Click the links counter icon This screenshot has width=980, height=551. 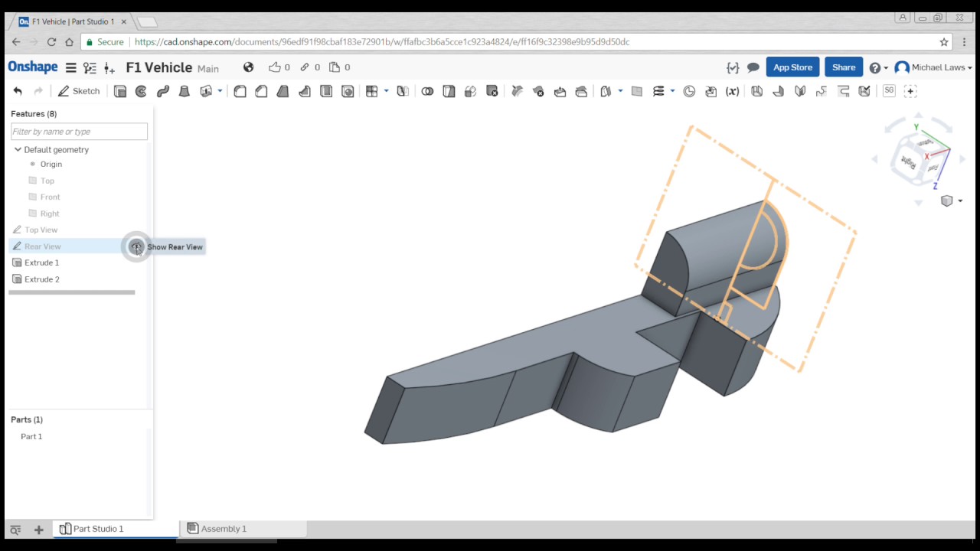(x=310, y=67)
